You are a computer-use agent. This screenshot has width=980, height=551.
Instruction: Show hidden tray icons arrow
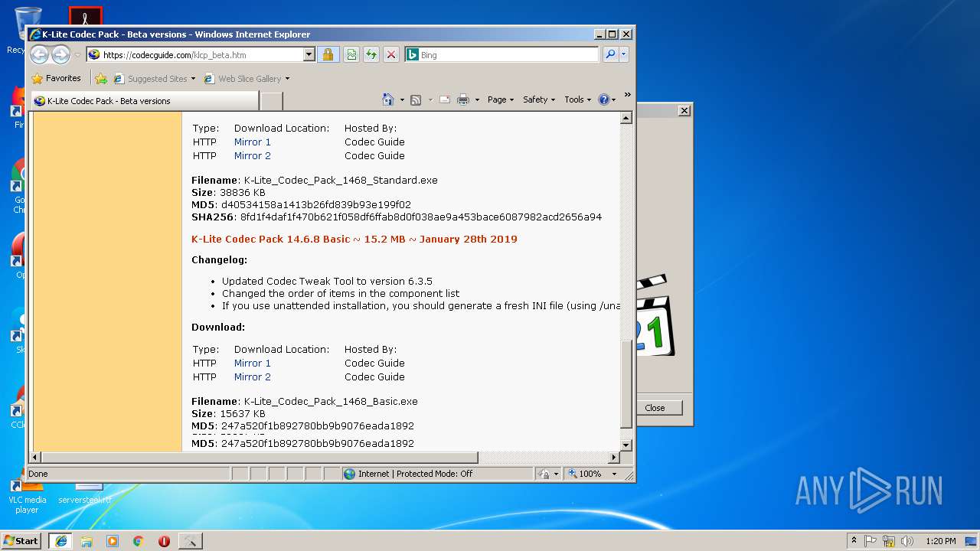pyautogui.click(x=854, y=540)
